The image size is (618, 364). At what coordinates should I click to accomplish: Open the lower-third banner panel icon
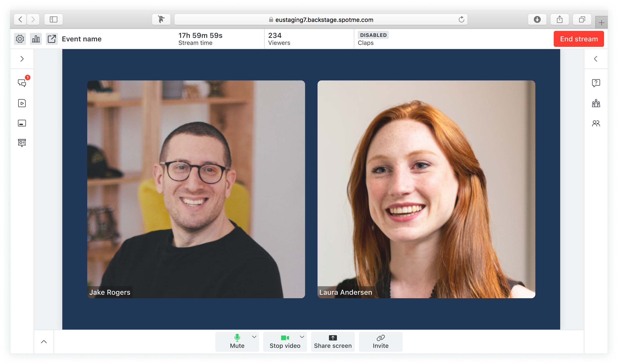(22, 123)
